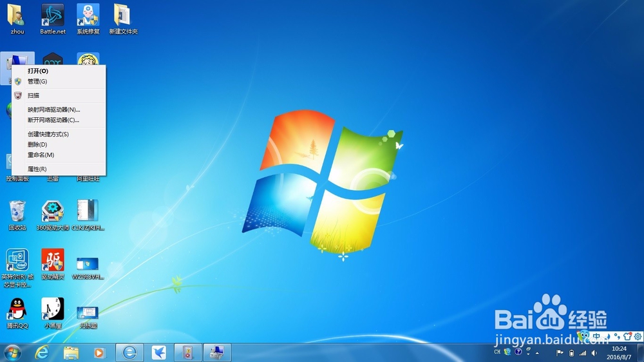The width and height of the screenshot is (644, 362).
Task: Click the volume speaker tray icon
Action: [x=594, y=353]
